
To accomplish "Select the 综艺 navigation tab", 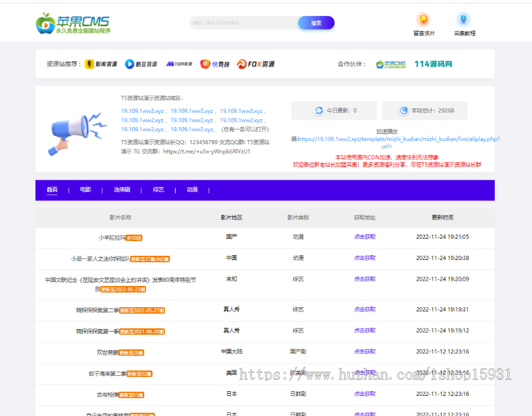I will [158, 190].
